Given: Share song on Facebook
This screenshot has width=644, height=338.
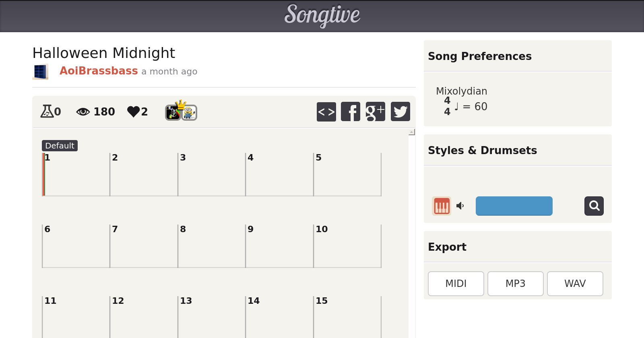Looking at the screenshot, I should pyautogui.click(x=351, y=112).
